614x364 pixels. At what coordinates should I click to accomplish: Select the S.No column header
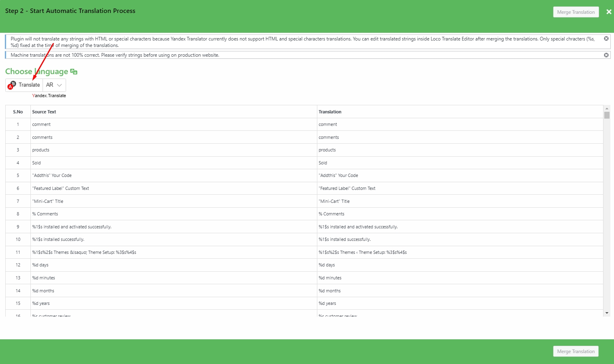point(18,112)
